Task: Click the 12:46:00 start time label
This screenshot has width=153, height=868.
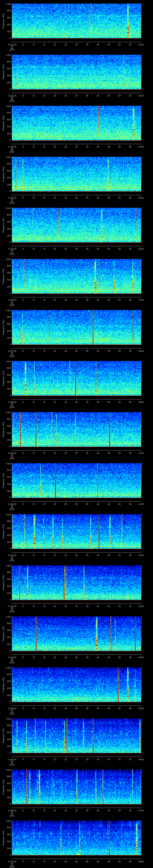Action: click(12, 810)
